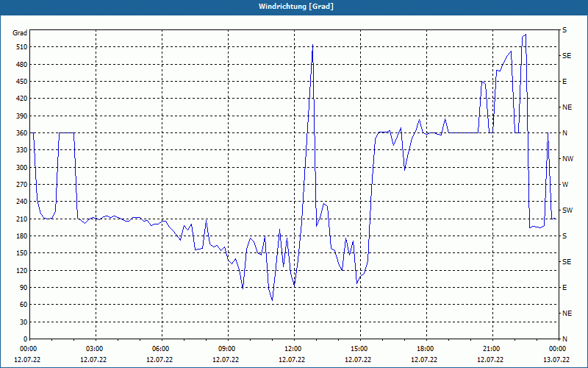Click the "12.07.22" date under 12:00
Viewport: 588px width, 368px height.
pyautogui.click(x=292, y=360)
